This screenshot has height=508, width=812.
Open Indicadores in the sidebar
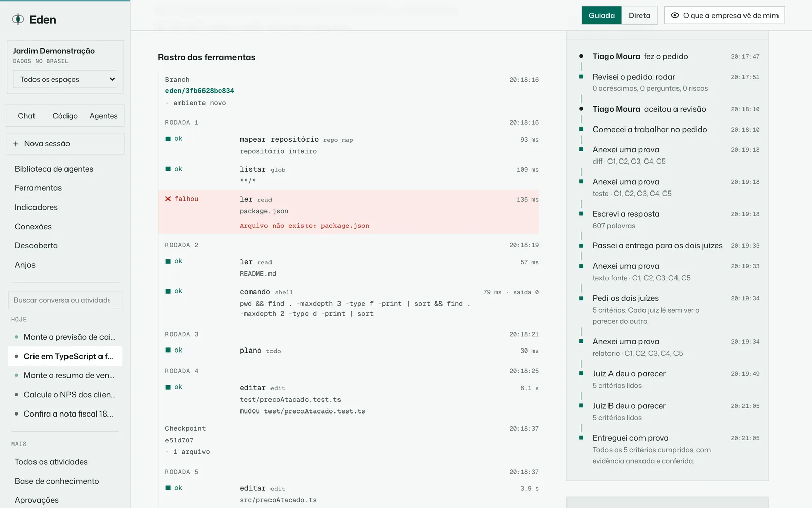click(x=36, y=207)
